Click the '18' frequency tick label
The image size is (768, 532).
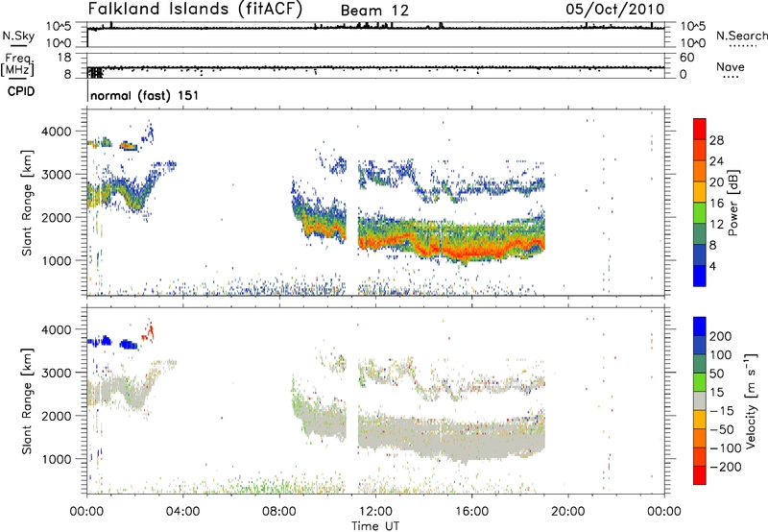[64, 58]
